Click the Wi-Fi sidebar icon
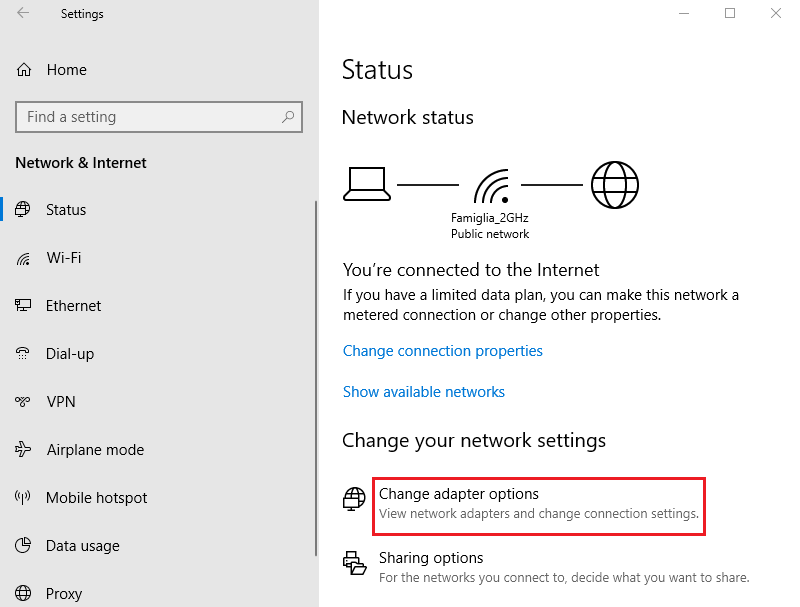Screen dimensions: 800x607 [x=23, y=258]
